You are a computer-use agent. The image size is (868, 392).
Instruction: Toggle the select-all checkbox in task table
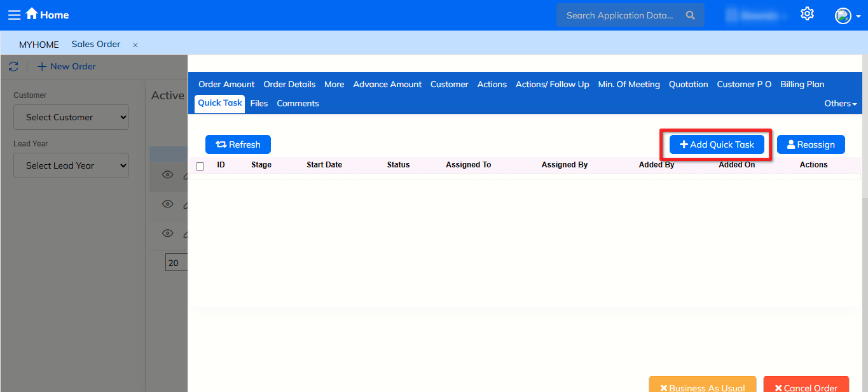point(200,166)
